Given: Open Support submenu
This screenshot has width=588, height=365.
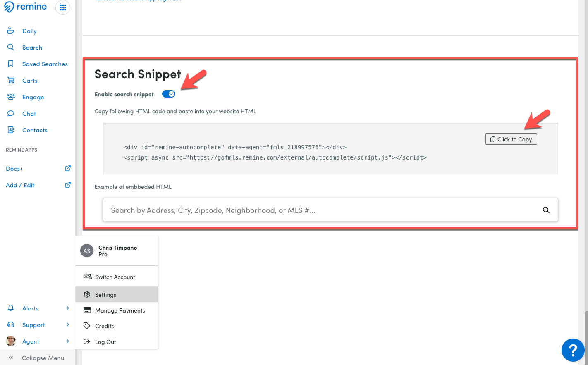Looking at the screenshot, I should tap(33, 325).
